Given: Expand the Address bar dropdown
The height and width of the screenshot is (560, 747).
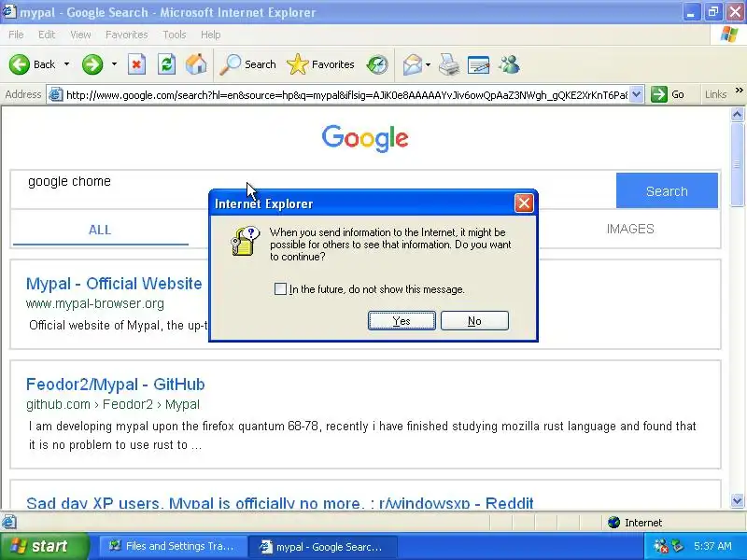Looking at the screenshot, I should coord(637,94).
